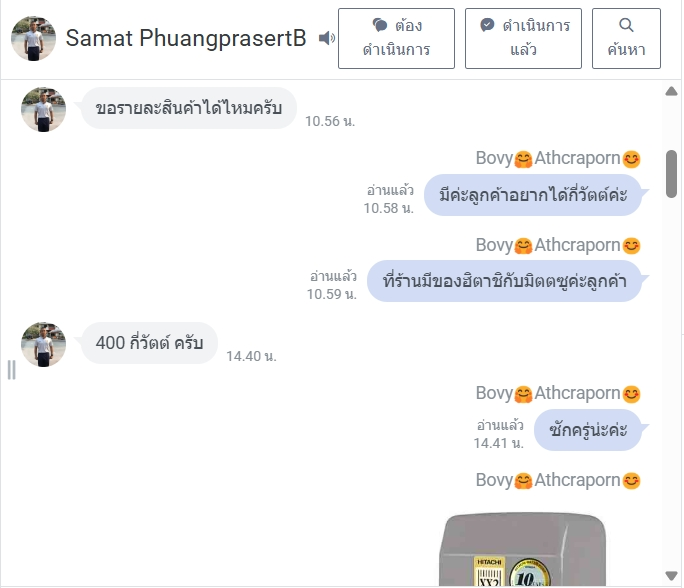Click the vertical scrollbar thumb
Viewport: 684px width, 588px height.
(x=671, y=174)
